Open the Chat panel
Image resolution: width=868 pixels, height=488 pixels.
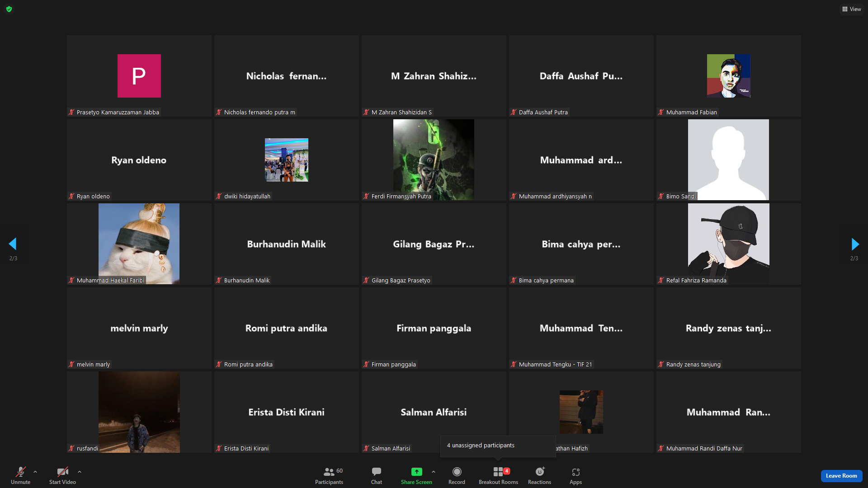tap(377, 476)
